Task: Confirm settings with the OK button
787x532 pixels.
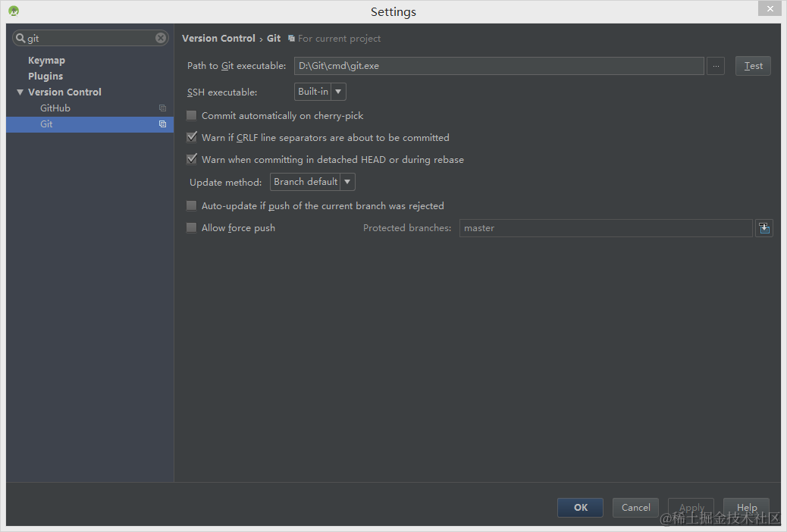Action: coord(580,508)
